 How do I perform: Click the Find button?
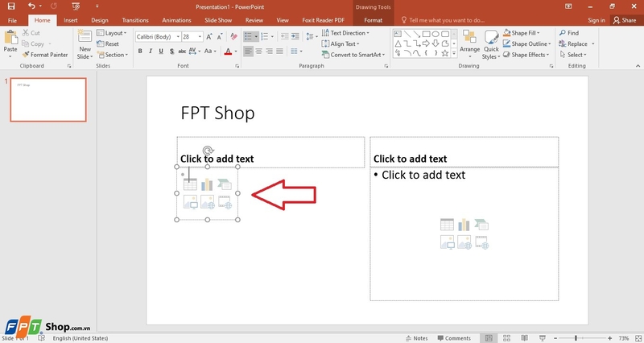point(569,33)
